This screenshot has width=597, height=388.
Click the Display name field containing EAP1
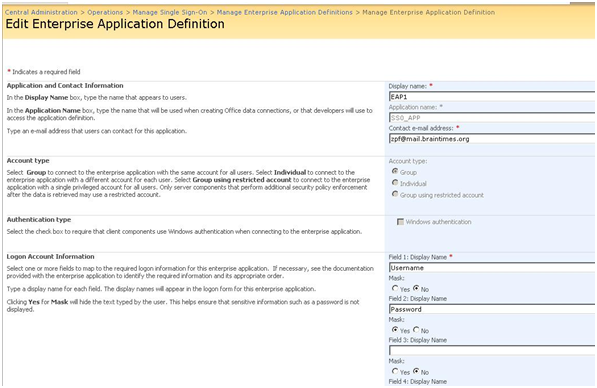[x=492, y=97]
